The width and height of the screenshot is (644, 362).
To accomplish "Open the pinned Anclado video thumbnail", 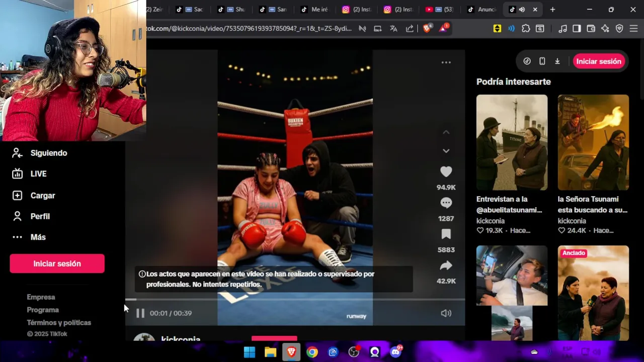I will point(593,293).
